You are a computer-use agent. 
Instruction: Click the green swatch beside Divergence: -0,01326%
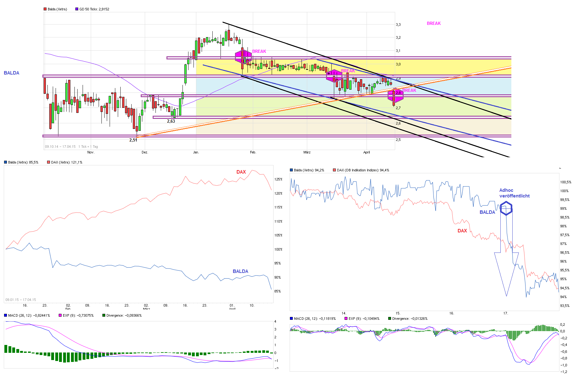point(389,319)
